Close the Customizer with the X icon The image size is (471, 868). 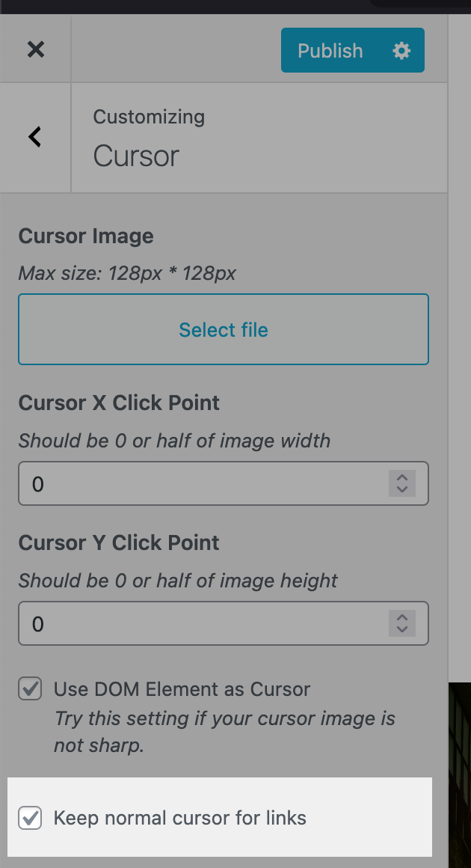(35, 49)
